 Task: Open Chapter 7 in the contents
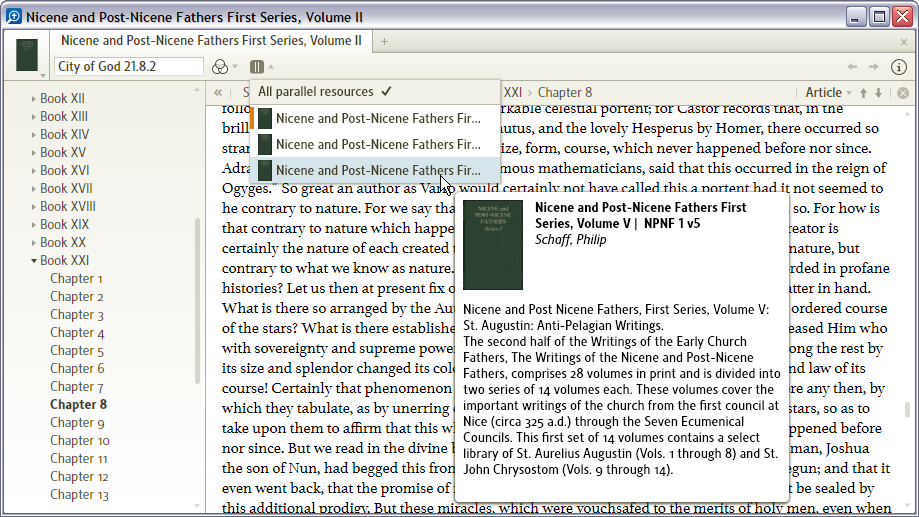[x=77, y=387]
